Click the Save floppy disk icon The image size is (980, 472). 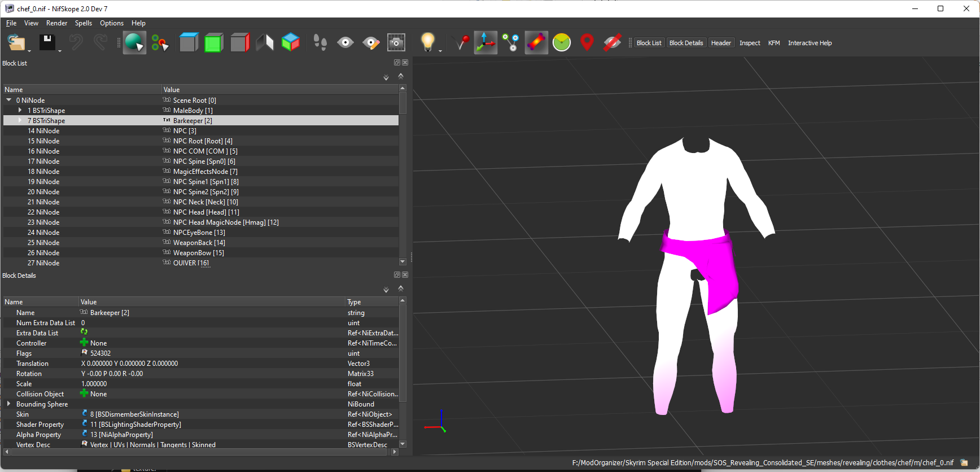coord(47,43)
